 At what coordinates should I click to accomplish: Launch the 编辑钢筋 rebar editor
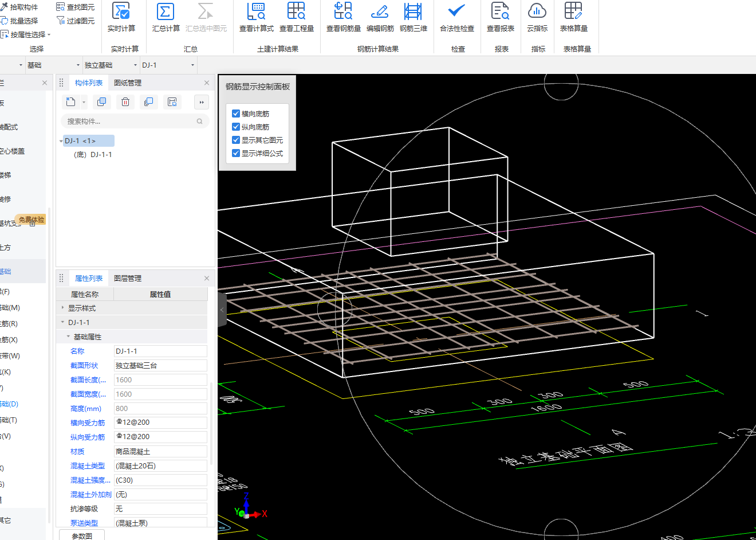[x=380, y=17]
